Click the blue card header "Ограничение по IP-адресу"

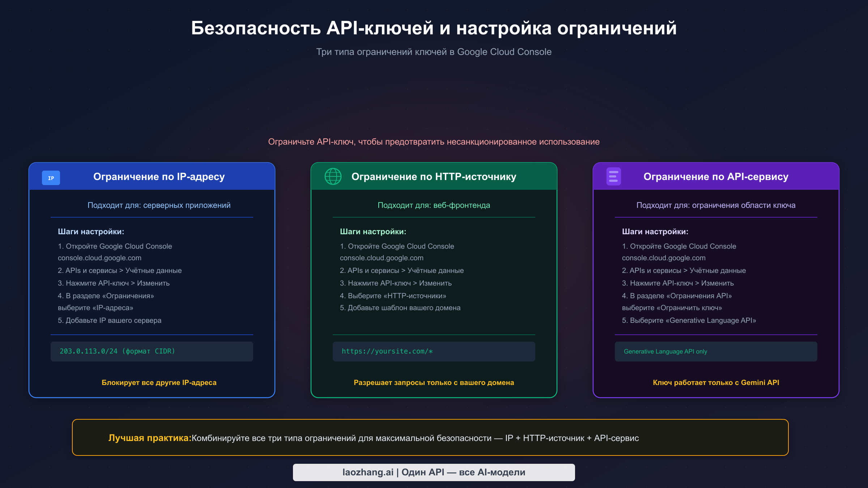tap(159, 177)
